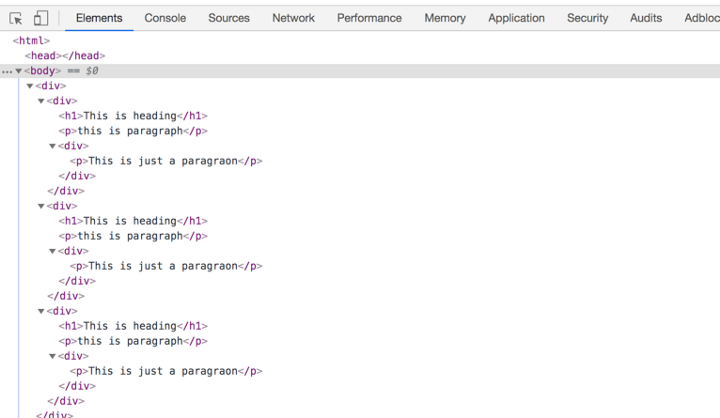The width and height of the screenshot is (720, 418).
Task: Activate the inspect element picker icon
Action: click(16, 18)
